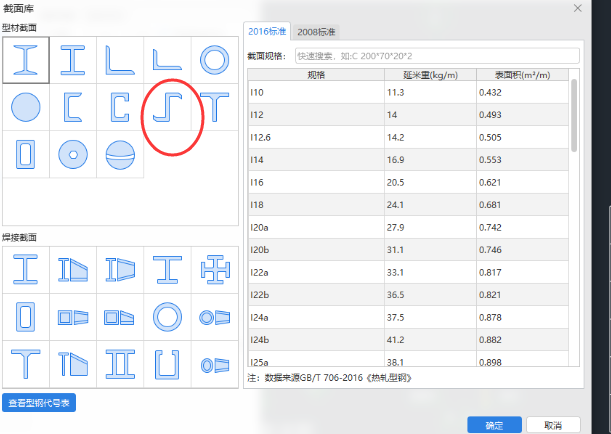
Task: Pick the welded box section icon in 焊接截面
Action: point(26,317)
